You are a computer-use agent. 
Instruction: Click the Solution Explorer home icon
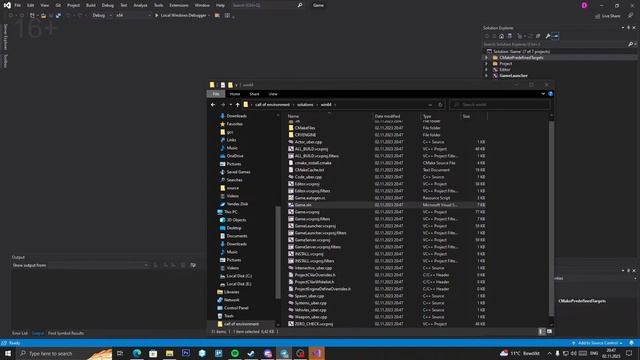[x=502, y=36]
